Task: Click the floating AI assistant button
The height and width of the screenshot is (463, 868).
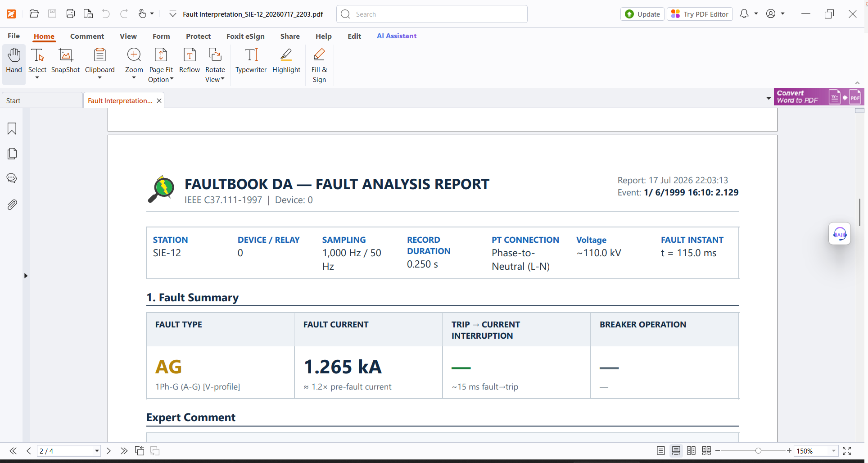Action: pos(840,234)
